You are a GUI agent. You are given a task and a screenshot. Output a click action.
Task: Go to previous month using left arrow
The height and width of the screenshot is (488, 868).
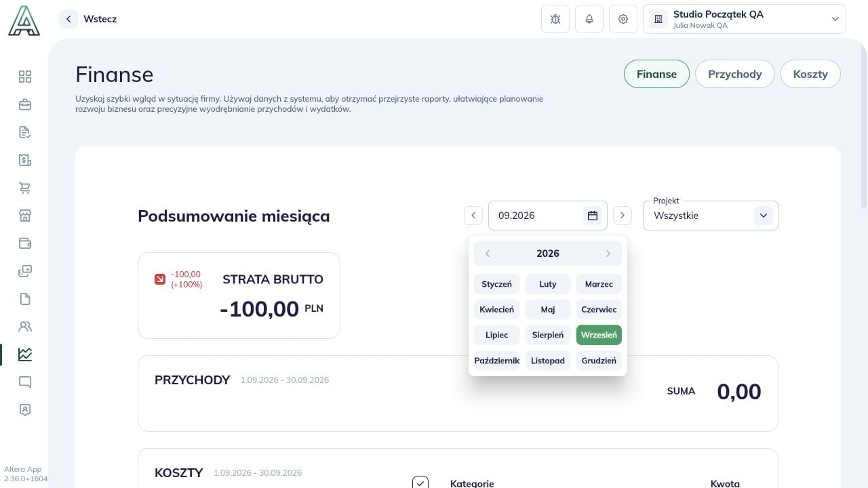(473, 216)
